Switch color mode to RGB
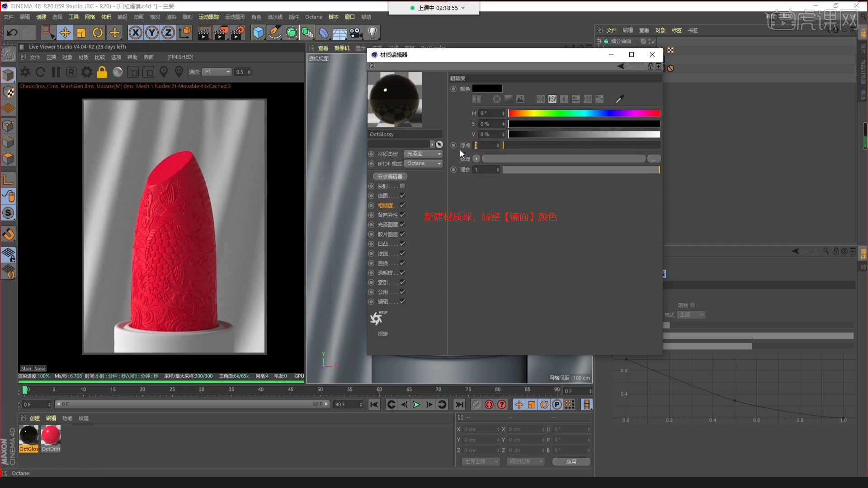The height and width of the screenshot is (488, 868). (541, 99)
